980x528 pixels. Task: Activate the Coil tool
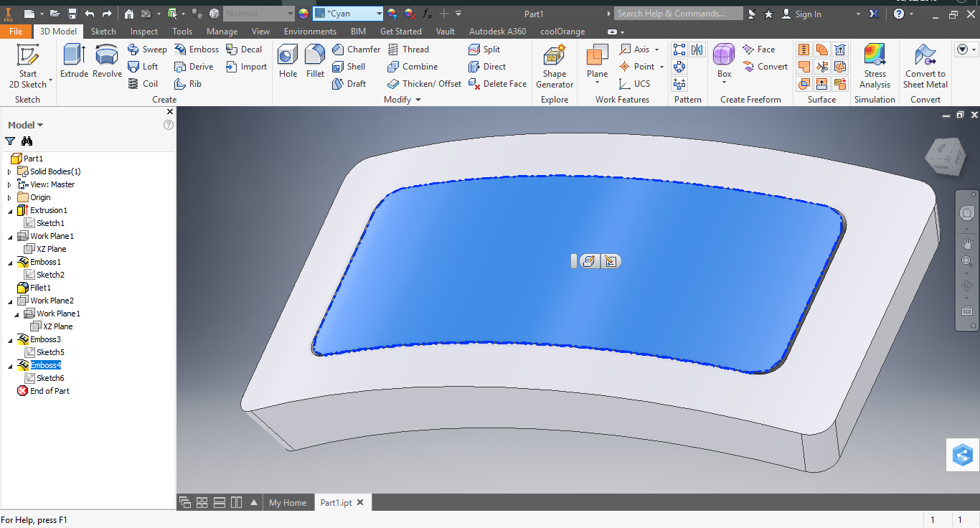(x=143, y=84)
